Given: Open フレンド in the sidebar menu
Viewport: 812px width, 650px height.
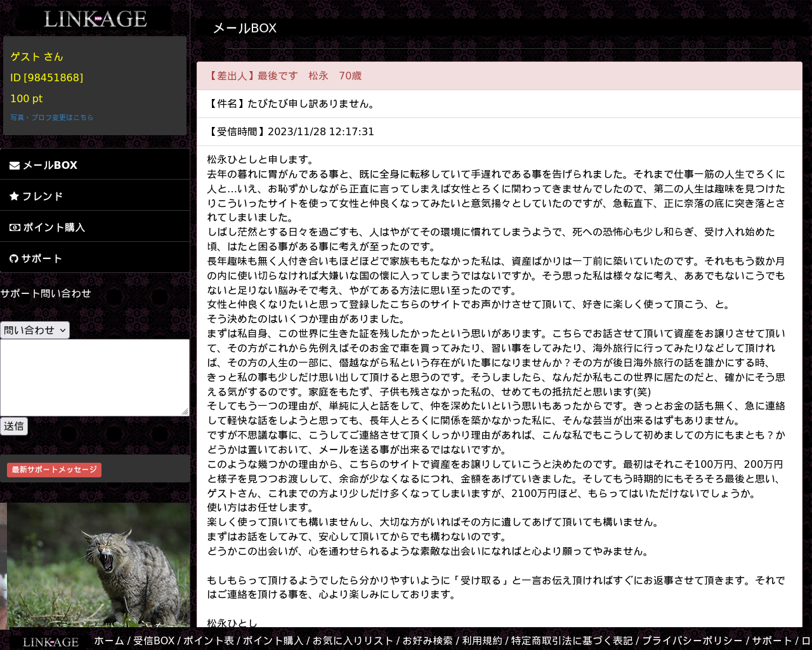Looking at the screenshot, I should pyautogui.click(x=95, y=196).
